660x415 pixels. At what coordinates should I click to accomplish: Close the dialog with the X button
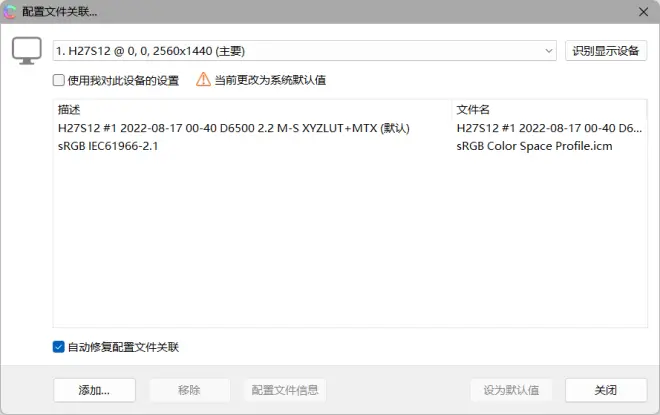(x=643, y=12)
